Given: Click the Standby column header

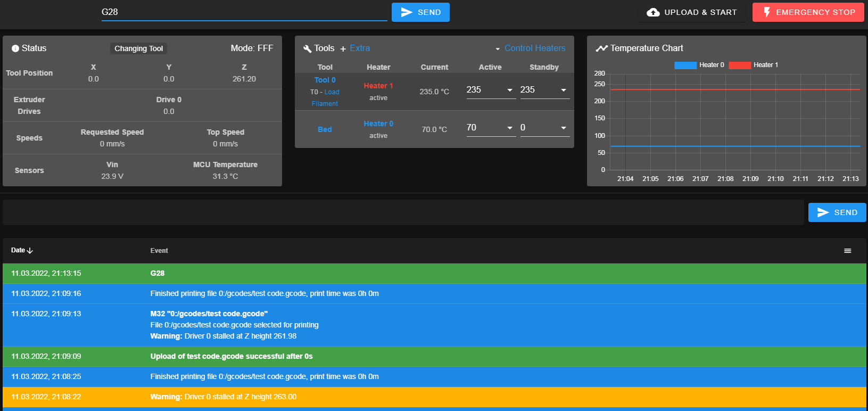Looking at the screenshot, I should 544,67.
